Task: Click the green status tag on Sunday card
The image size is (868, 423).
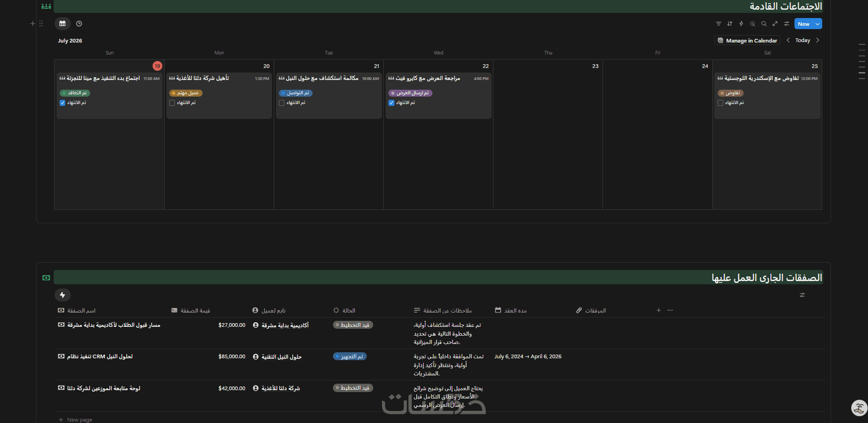Action: 75,93
